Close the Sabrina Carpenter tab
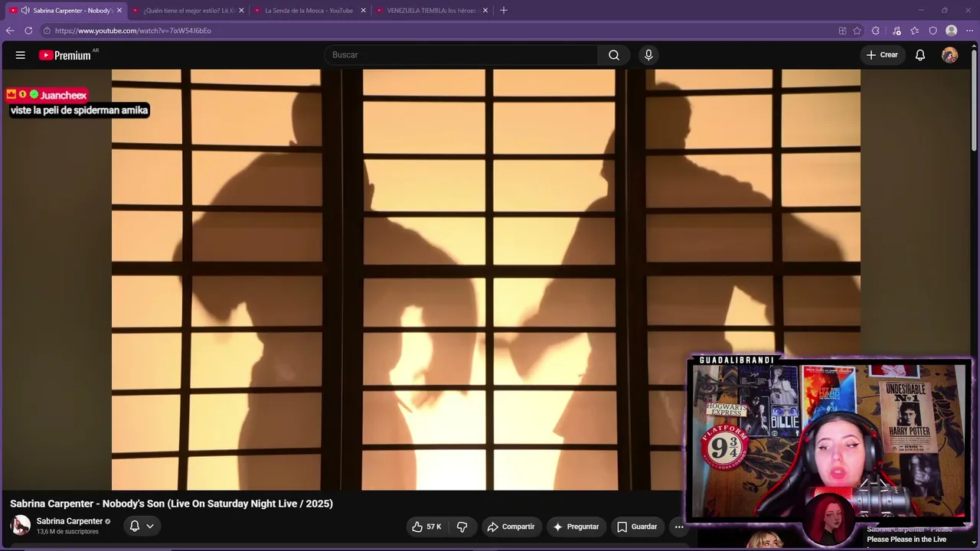This screenshot has height=551, width=980. [x=119, y=11]
